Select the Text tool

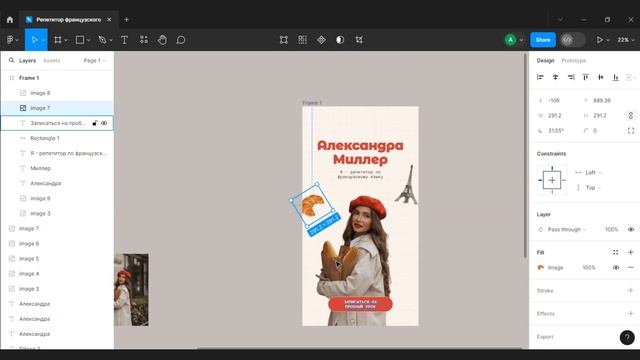pos(124,40)
